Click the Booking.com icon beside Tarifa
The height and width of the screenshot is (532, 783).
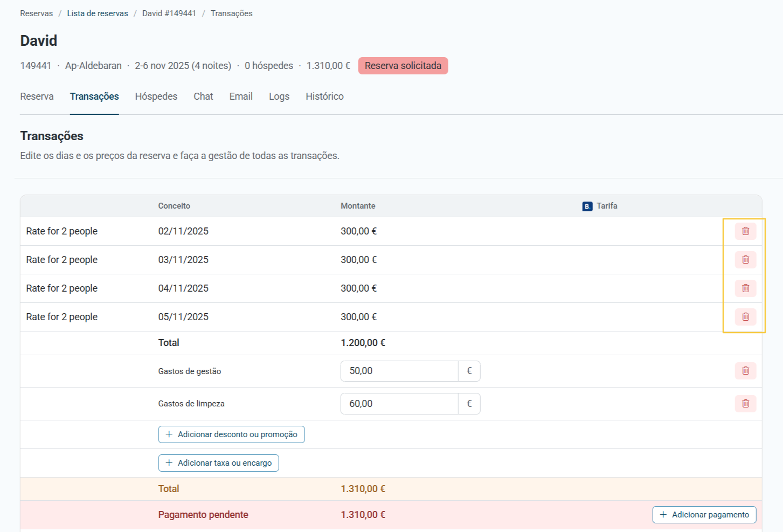[x=587, y=206]
